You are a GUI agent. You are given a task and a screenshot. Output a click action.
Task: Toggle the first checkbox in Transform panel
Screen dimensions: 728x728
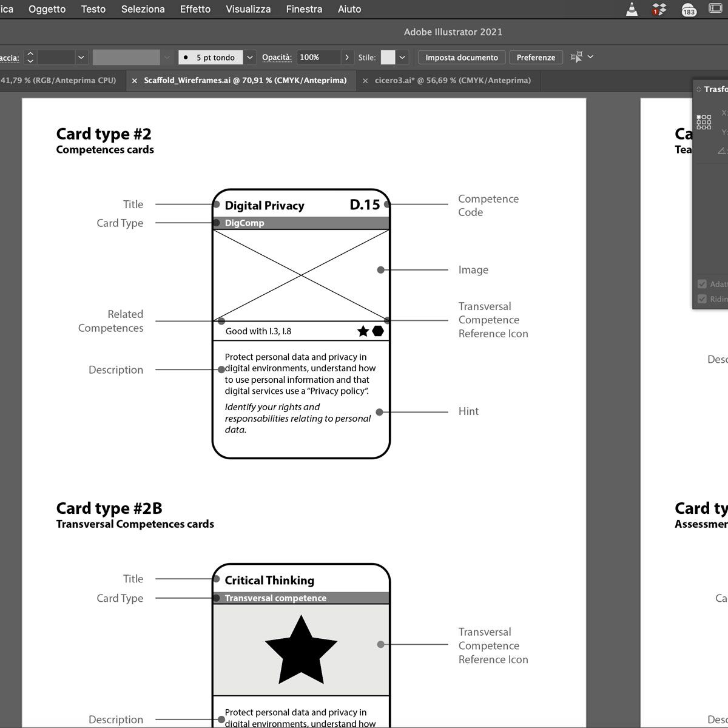tap(702, 284)
